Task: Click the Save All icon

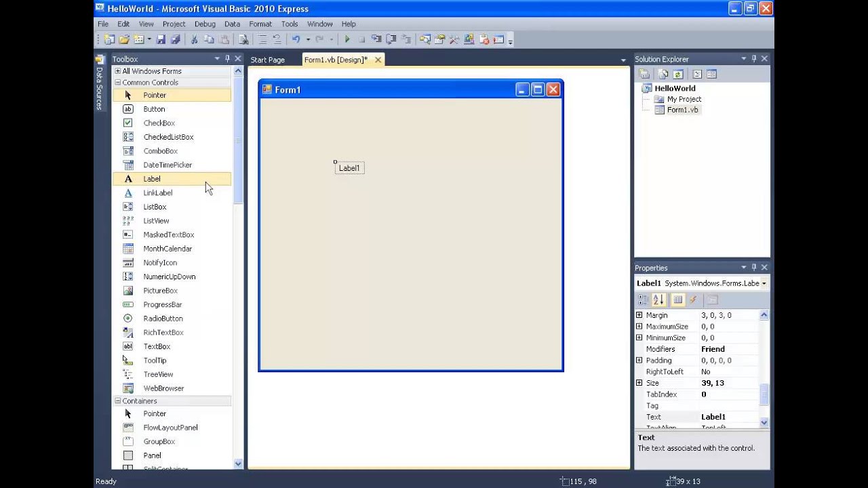Action: coord(175,39)
